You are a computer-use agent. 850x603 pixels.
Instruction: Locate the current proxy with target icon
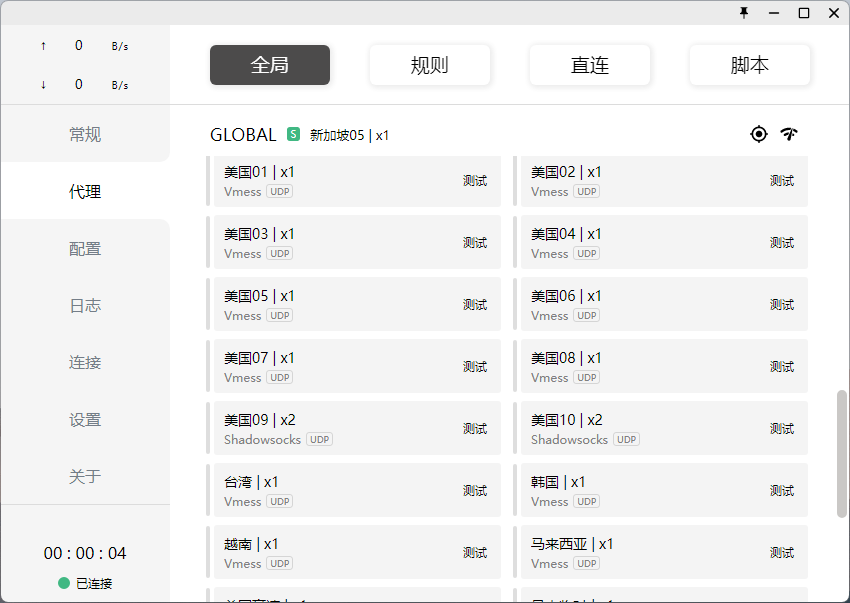[758, 134]
